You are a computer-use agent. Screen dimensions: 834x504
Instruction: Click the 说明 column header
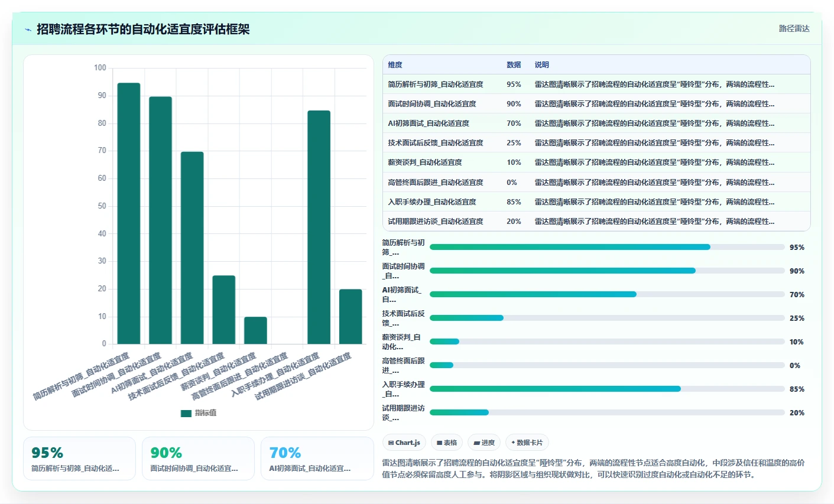542,65
